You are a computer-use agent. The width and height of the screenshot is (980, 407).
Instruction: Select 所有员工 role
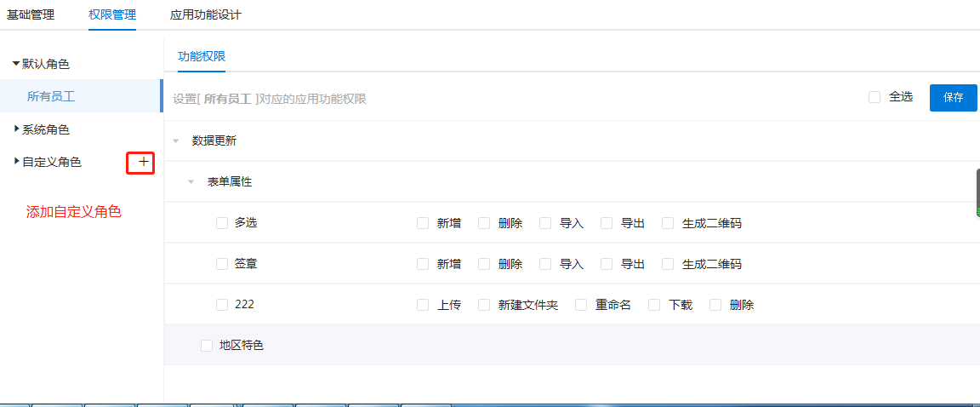click(x=82, y=96)
